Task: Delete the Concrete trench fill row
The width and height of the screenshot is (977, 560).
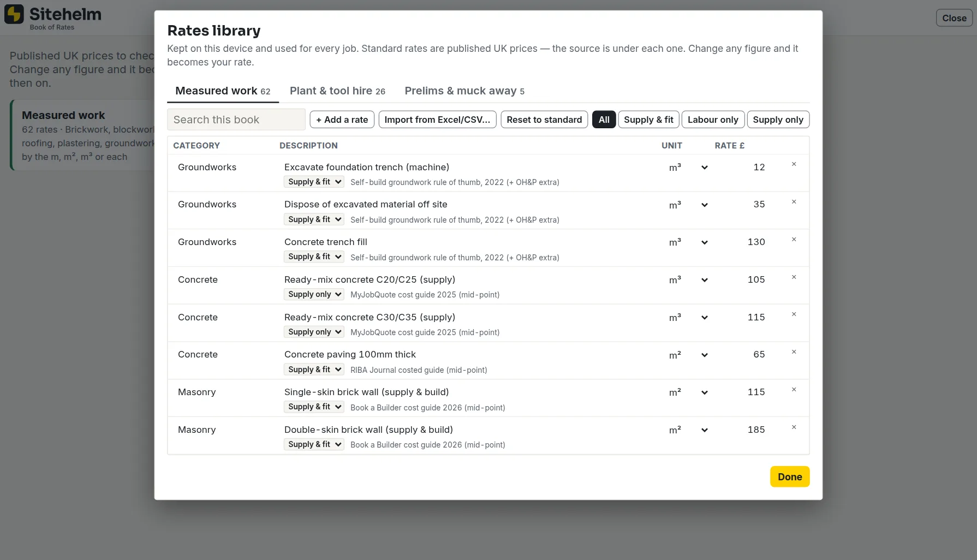Action: pos(794,240)
